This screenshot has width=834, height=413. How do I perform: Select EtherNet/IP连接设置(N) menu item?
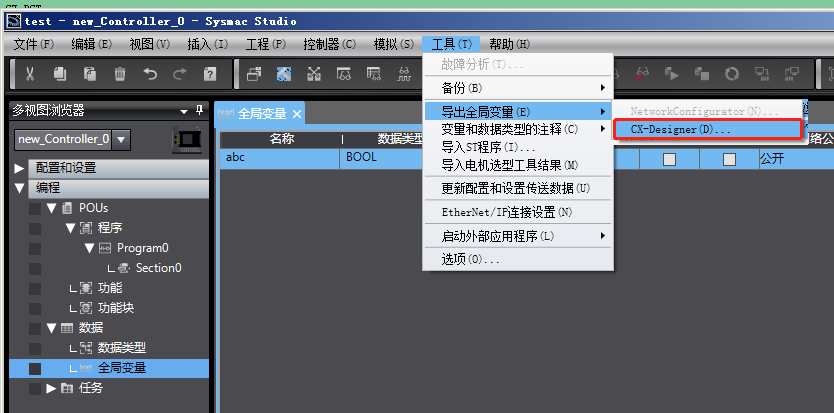(518, 212)
